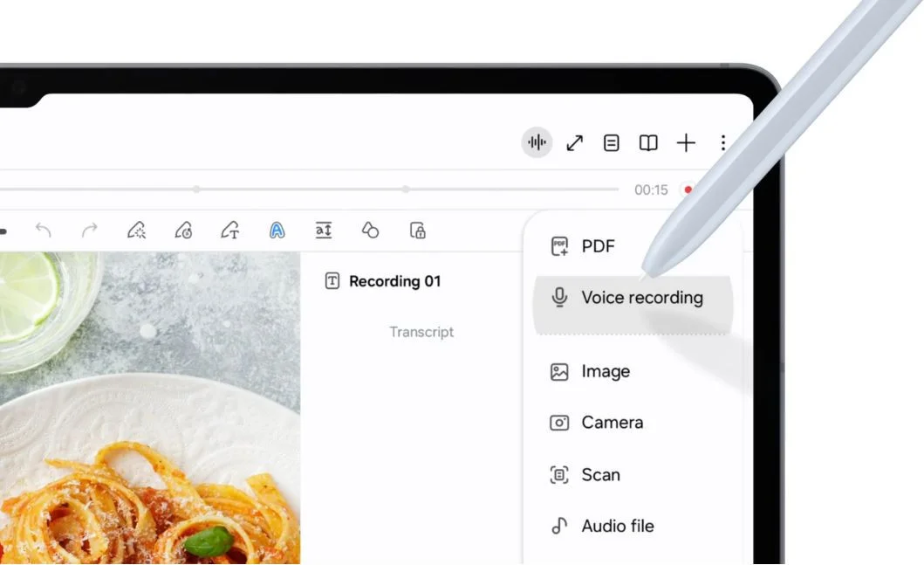Open the text size adjust tool
Viewport: 924px width, 565px height.
324,230
